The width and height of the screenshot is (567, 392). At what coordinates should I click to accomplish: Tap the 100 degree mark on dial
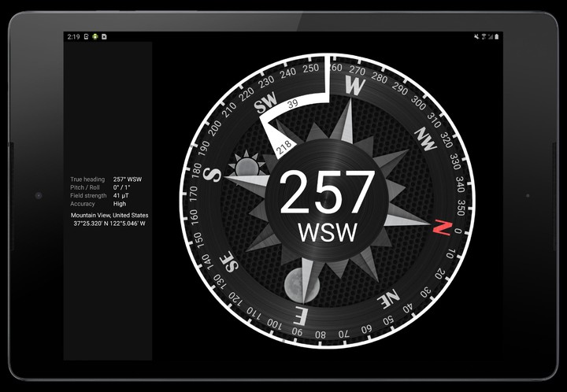tap(274, 324)
